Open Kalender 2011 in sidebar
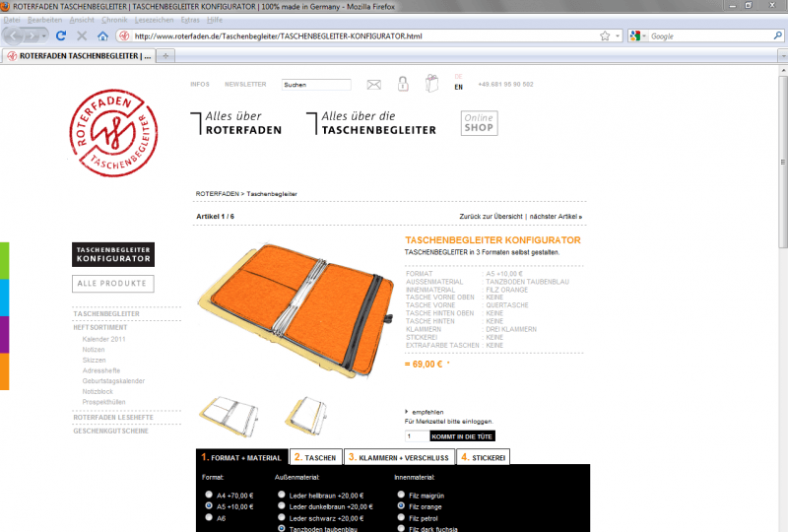 104,339
